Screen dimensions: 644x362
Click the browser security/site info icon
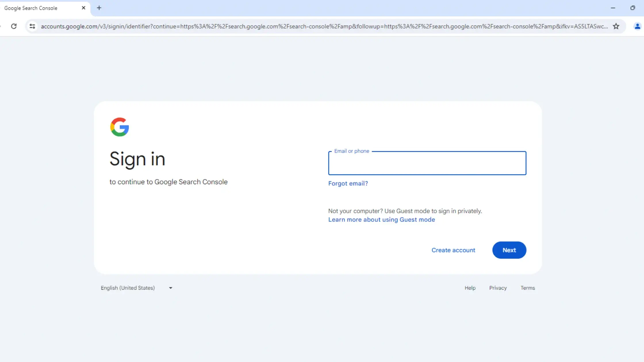coord(32,26)
